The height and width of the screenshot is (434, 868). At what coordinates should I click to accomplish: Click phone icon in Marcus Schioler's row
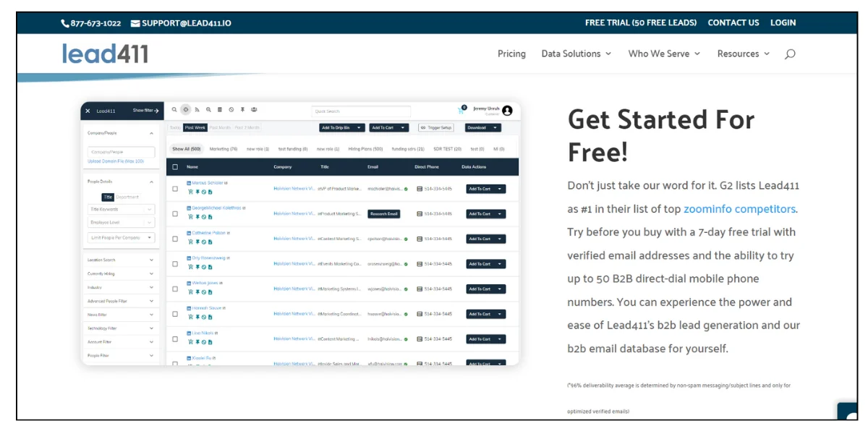coord(420,189)
